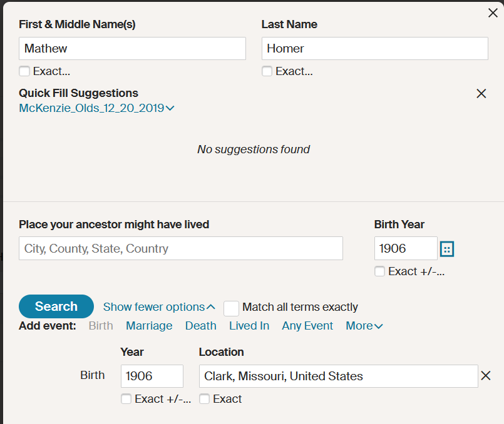The height and width of the screenshot is (424, 504).
Task: Check Exact +/- under birth event Year
Action: (126, 399)
